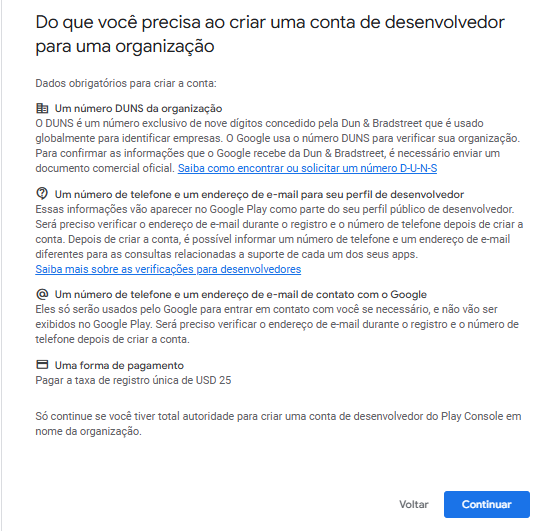The width and height of the screenshot is (546, 531).
Task: Click the paragraph starting 'Essas informações vão aparecer'
Action: point(279,232)
